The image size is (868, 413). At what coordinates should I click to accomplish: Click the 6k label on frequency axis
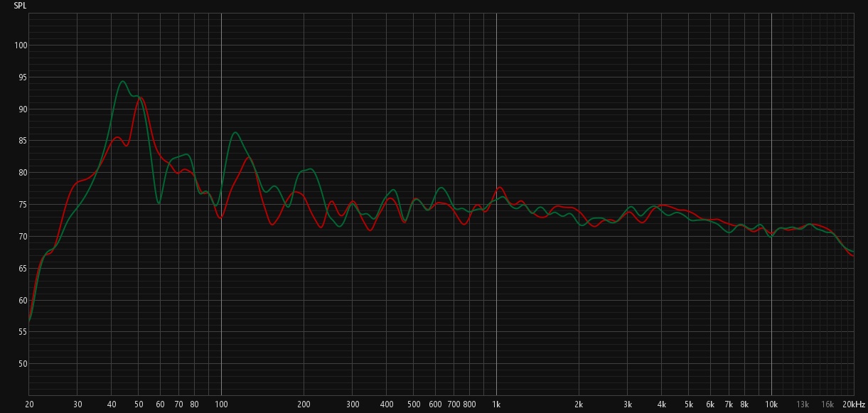pos(710,404)
